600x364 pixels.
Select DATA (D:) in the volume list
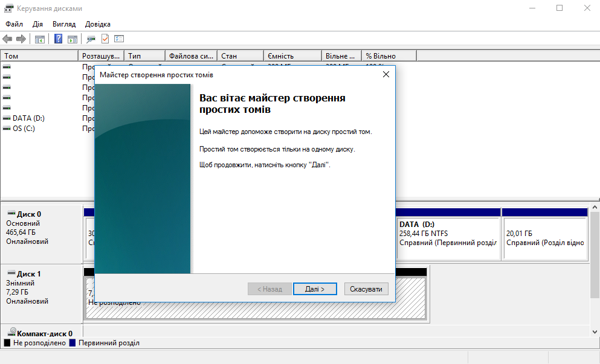pyautogui.click(x=28, y=118)
